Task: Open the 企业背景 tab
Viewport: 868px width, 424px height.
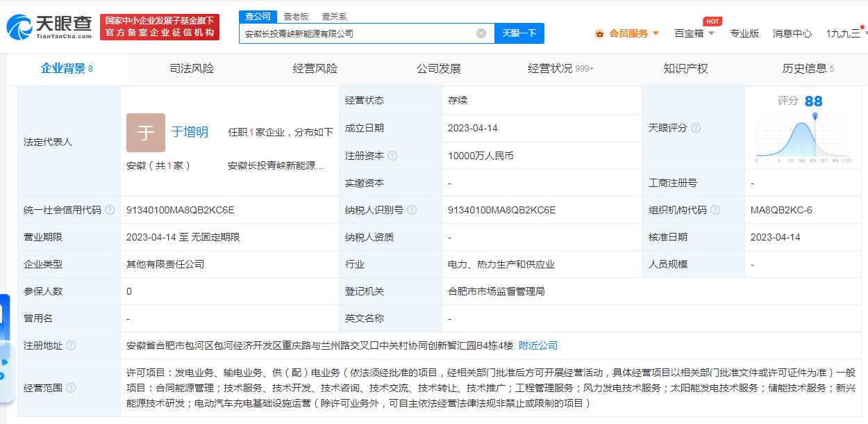Action: pyautogui.click(x=67, y=69)
